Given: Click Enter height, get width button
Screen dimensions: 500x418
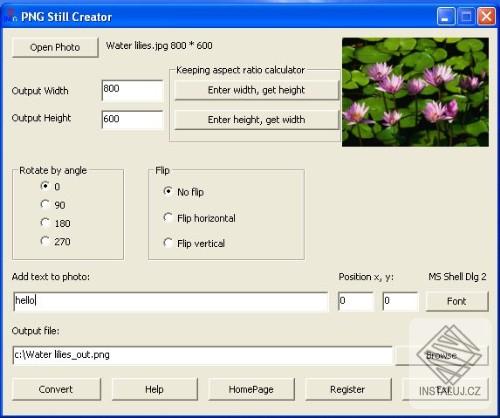Looking at the screenshot, I should pyautogui.click(x=256, y=120).
